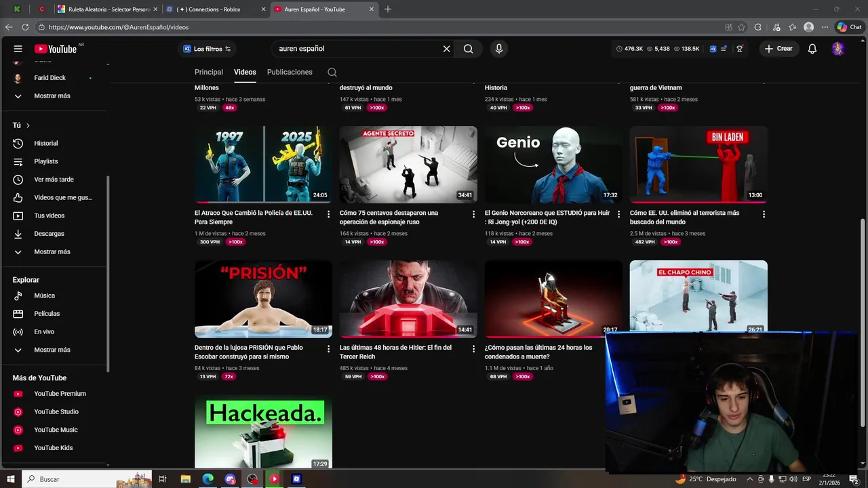Click the magnifier search button in YouTube header

[x=468, y=49]
